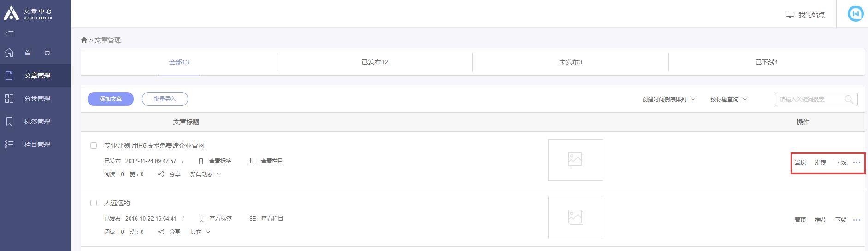
Task: Select the checkbox for 人远远的
Action: tap(94, 203)
